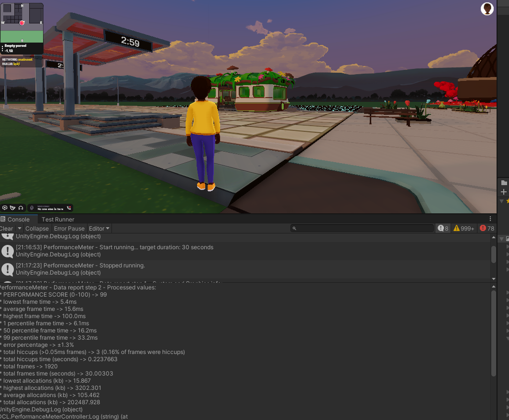
Task: Toggle the Collapse option in the Console
Action: click(x=37, y=228)
